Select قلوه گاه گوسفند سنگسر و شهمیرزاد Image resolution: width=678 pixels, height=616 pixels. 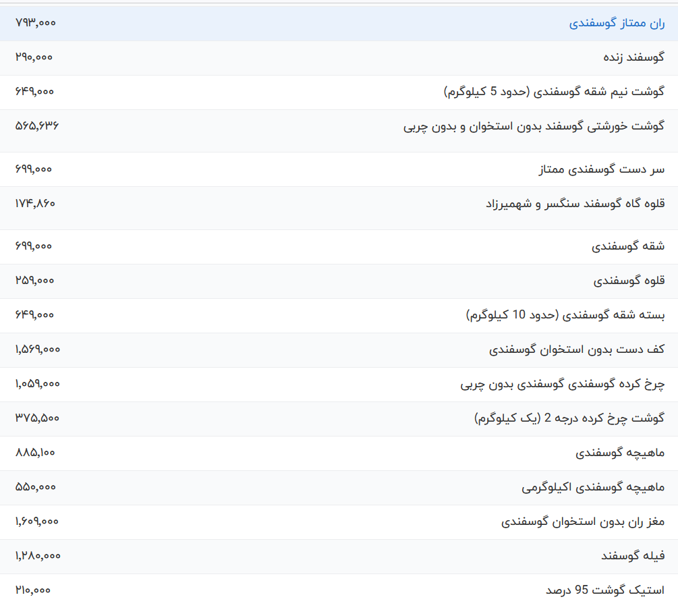575,203
